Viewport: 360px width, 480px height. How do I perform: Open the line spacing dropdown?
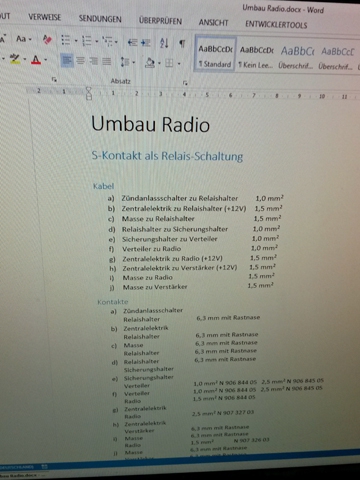128,62
